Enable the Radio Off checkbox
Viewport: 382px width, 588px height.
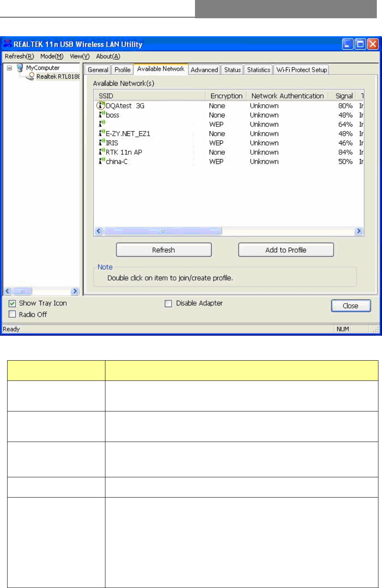click(x=12, y=314)
